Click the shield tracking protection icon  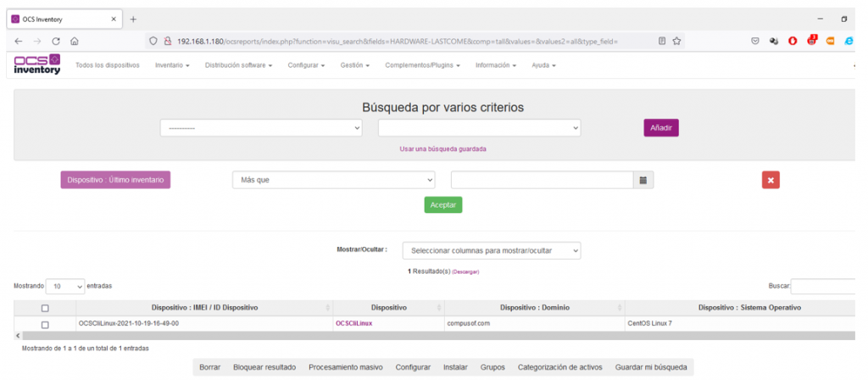click(154, 41)
